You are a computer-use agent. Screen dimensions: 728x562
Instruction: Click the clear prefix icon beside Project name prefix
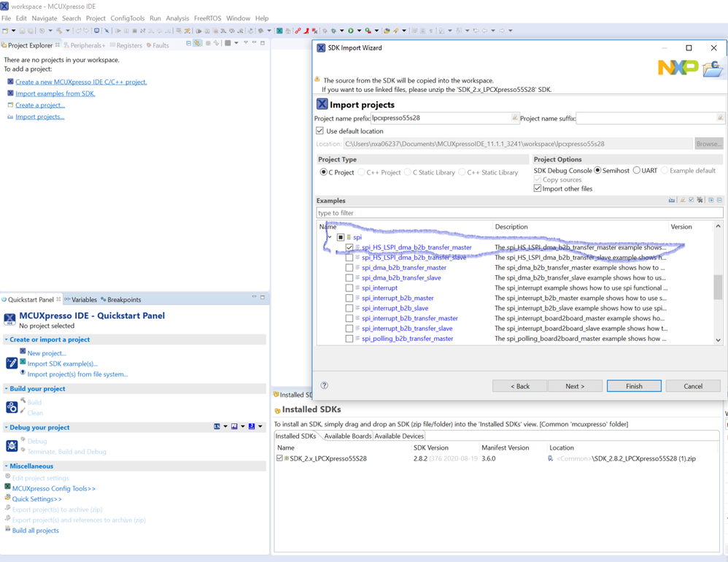coord(514,118)
